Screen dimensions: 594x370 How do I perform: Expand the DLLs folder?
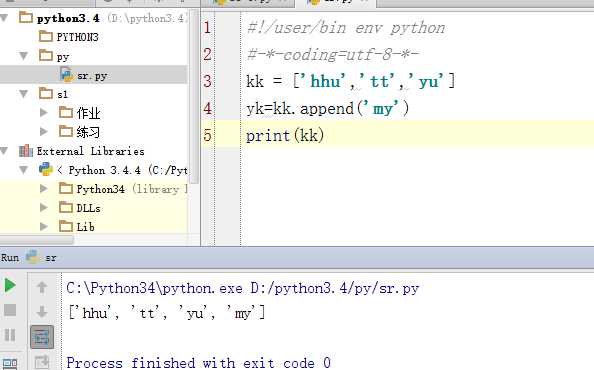(x=44, y=207)
